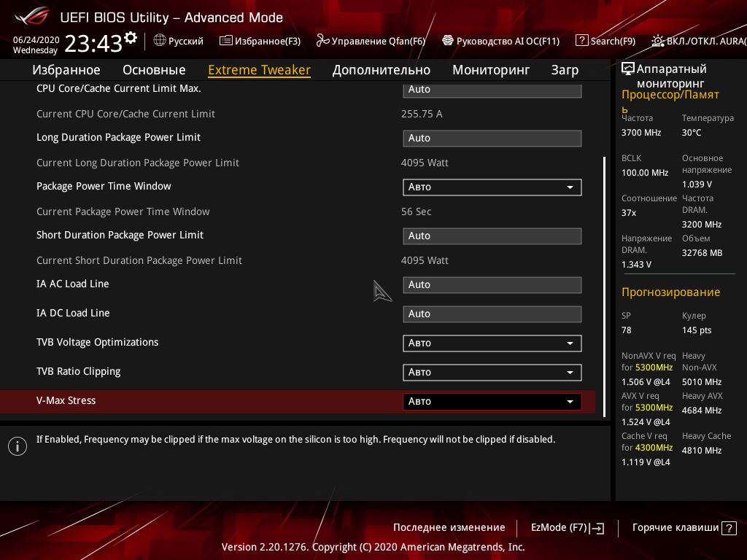Open TVB Ratio Clipping dropdown
The height and width of the screenshot is (560, 747).
(492, 373)
